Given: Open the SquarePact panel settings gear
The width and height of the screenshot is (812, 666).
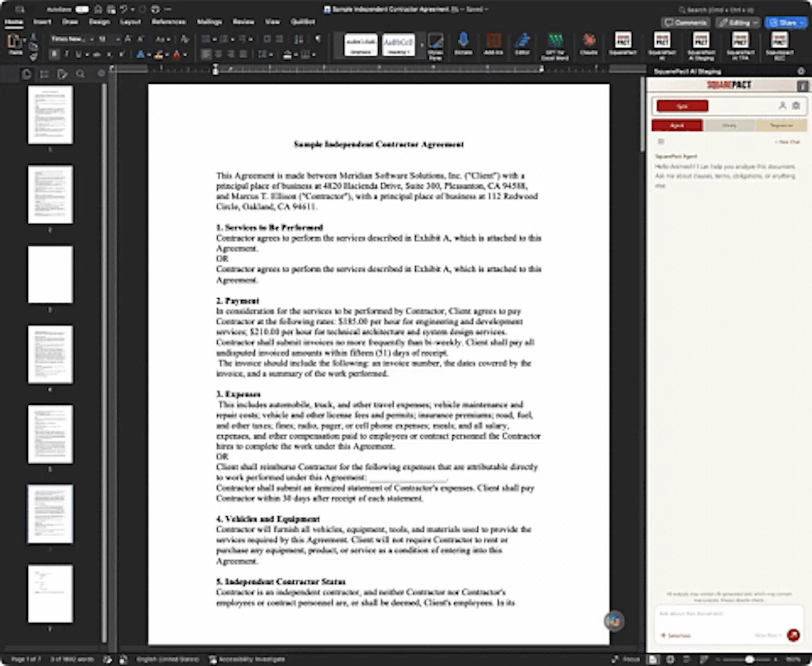Looking at the screenshot, I should click(x=796, y=106).
